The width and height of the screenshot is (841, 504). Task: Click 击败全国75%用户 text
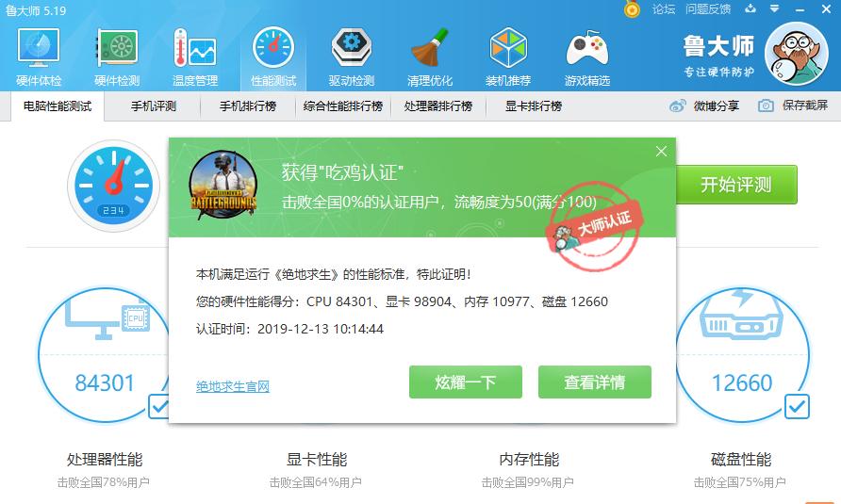tap(739, 482)
